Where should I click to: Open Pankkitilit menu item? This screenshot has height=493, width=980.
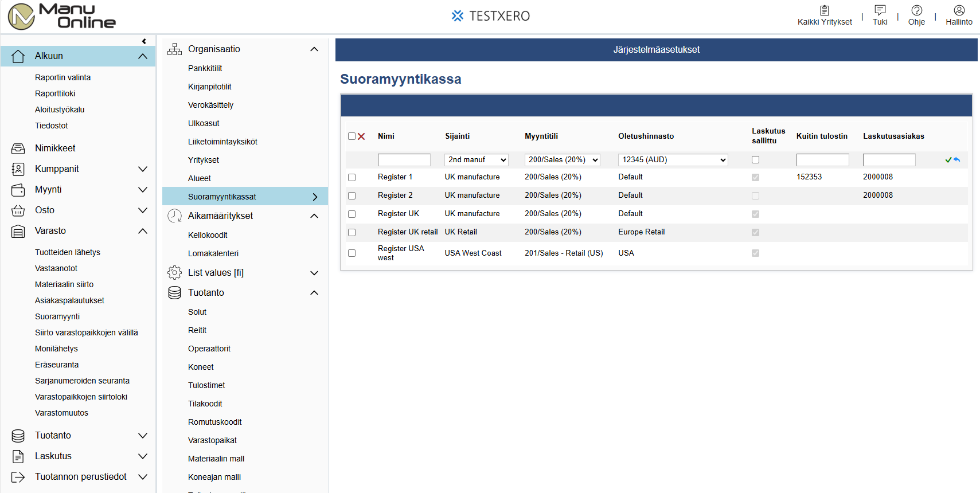(205, 68)
